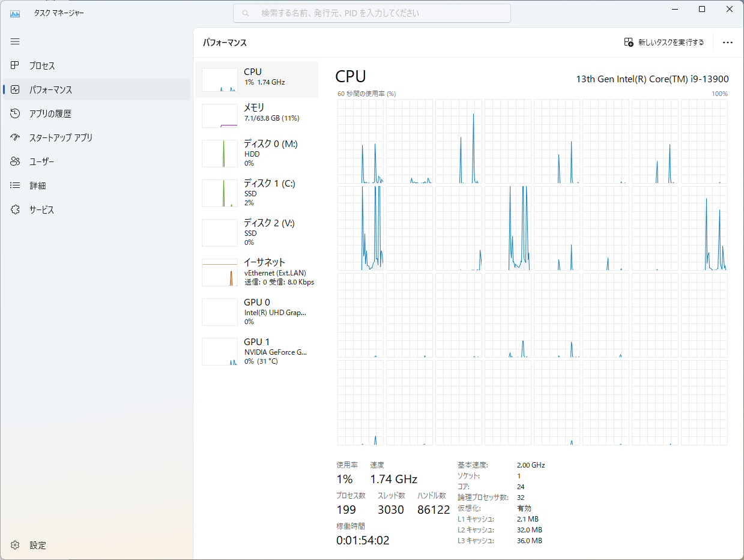Click the 詳細 details list icon
The image size is (744, 560).
point(16,185)
